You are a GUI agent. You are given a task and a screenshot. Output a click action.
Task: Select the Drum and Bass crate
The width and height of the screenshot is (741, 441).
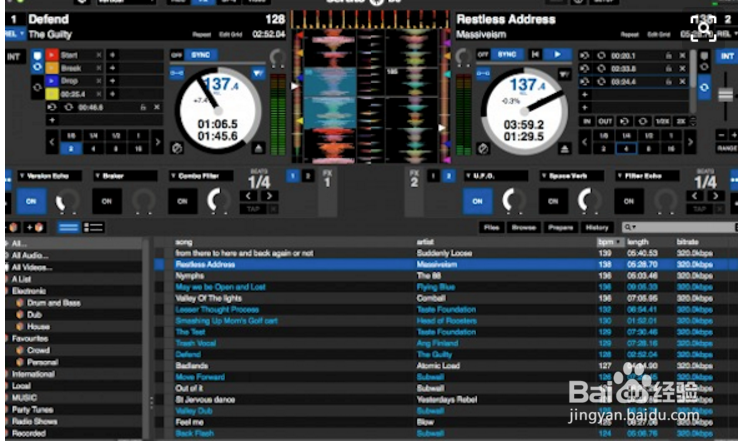pos(53,303)
